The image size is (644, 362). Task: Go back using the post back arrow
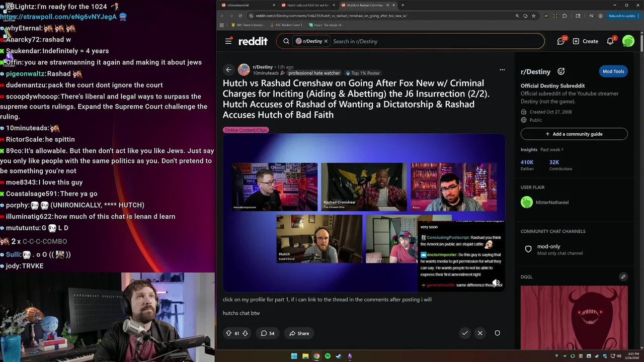click(x=229, y=70)
